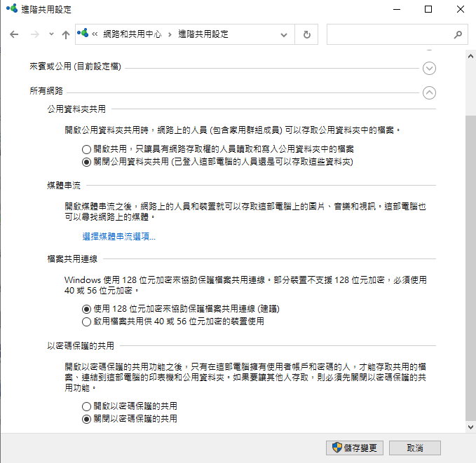Click the 儲存變更 button
Viewport: 476px width, 463px height.
coord(355,448)
